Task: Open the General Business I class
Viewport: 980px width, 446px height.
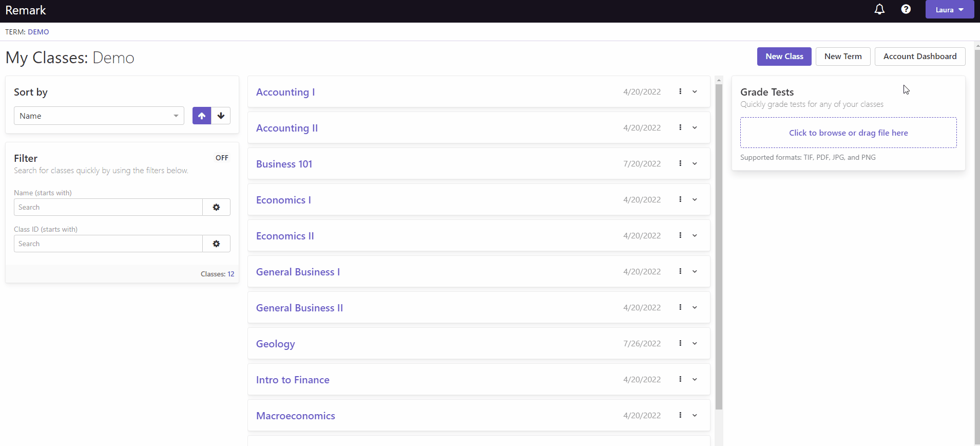Action: [x=298, y=272]
